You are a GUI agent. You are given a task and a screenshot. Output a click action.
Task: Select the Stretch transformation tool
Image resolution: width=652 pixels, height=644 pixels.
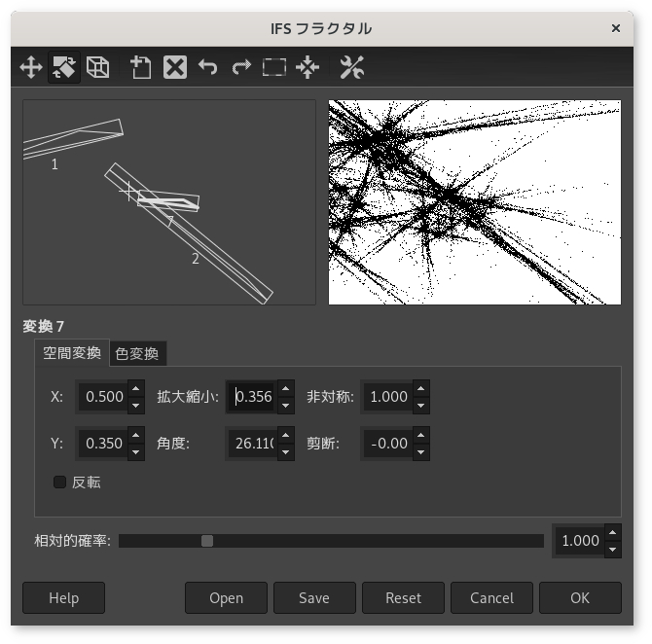coord(97,67)
